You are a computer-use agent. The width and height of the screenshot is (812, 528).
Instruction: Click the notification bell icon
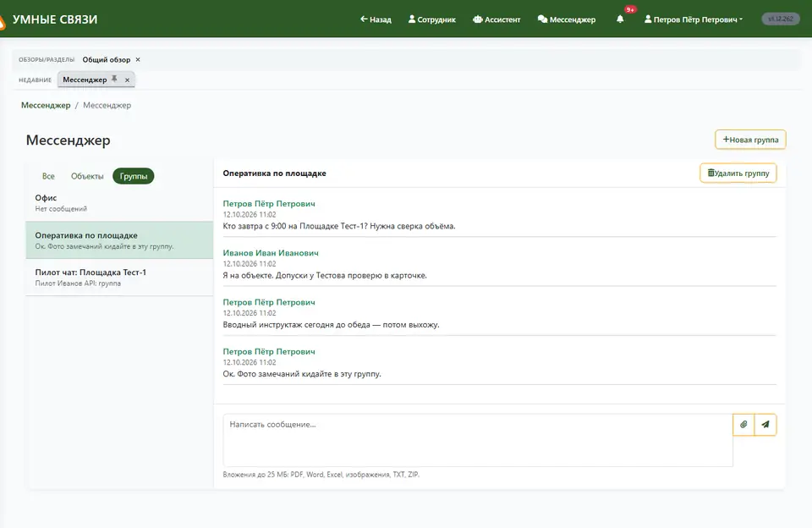coord(620,19)
